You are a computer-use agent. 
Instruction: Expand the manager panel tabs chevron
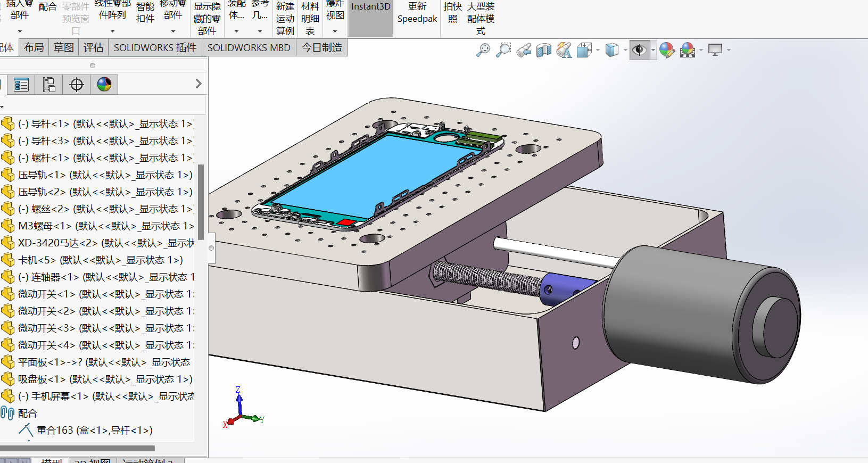click(x=199, y=84)
